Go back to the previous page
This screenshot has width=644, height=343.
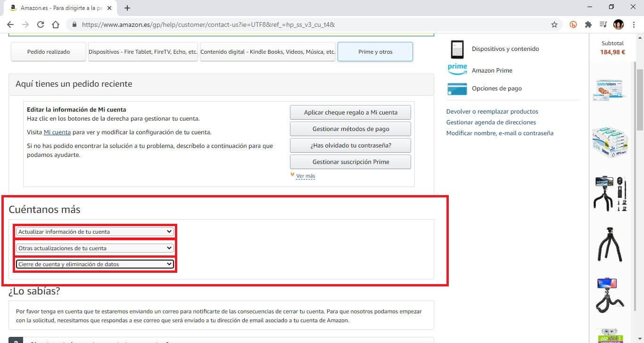coord(10,24)
